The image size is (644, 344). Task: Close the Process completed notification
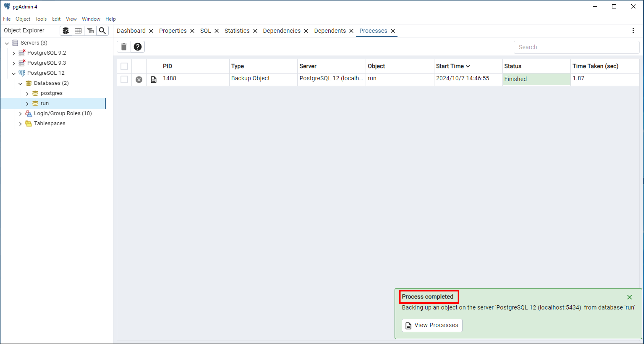[629, 297]
